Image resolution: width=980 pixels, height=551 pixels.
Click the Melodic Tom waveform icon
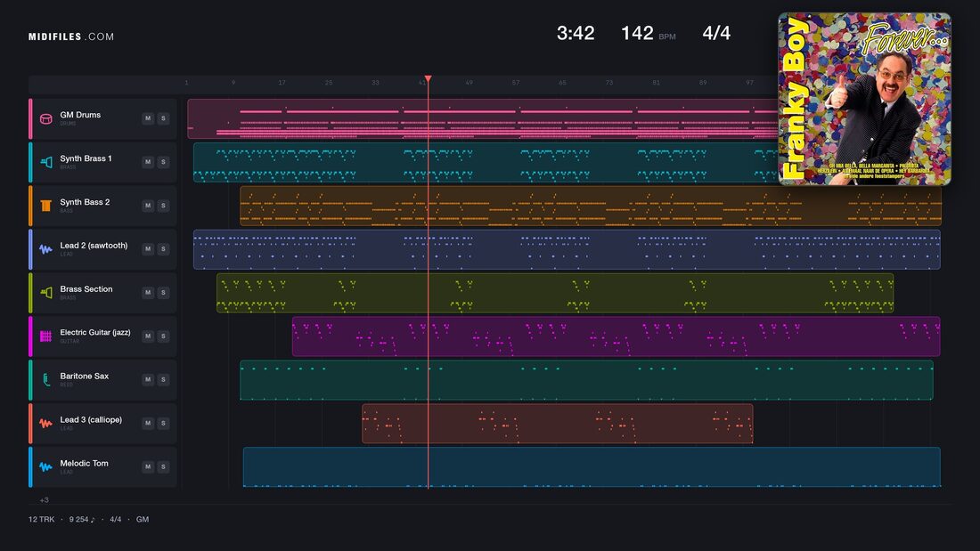45,466
